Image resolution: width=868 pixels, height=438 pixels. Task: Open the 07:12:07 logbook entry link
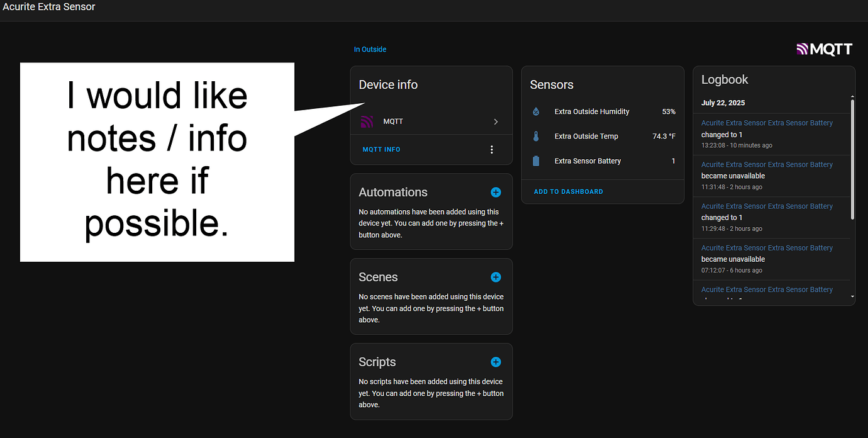coord(767,247)
